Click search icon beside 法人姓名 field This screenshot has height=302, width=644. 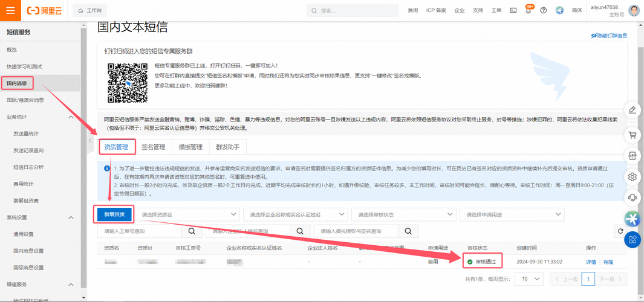tap(301, 231)
